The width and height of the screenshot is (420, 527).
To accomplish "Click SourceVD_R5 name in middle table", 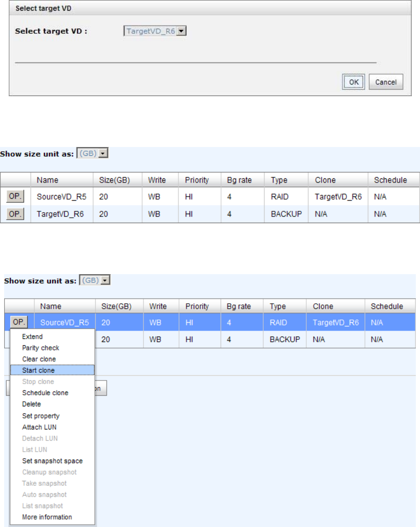I will pos(62,196).
